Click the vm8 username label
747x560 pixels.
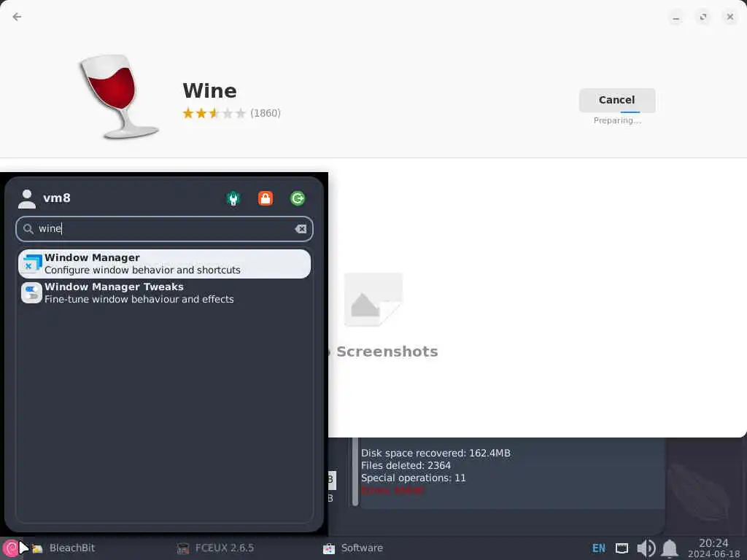(57, 198)
